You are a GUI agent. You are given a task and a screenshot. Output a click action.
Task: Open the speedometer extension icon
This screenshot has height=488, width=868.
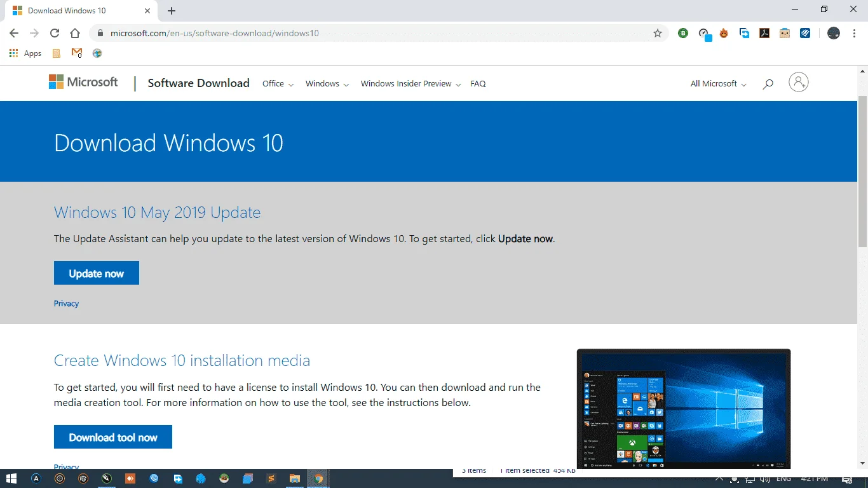pyautogui.click(x=704, y=34)
